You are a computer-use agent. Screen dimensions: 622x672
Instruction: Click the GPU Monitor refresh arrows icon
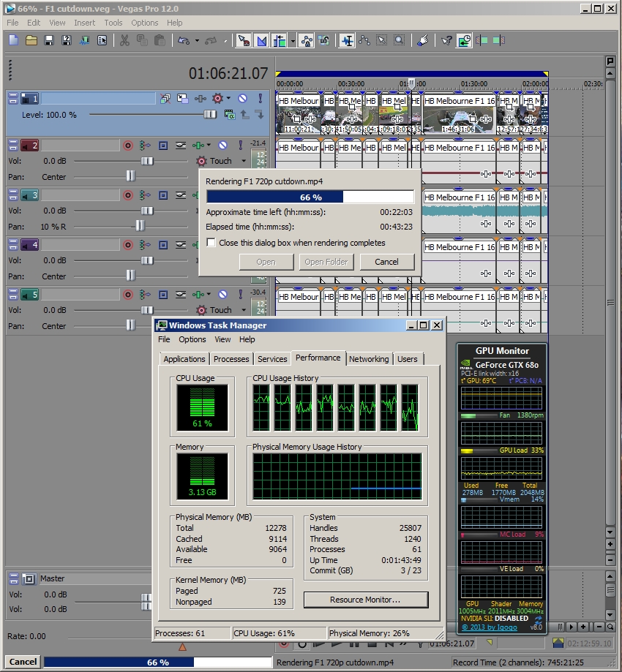(538, 619)
